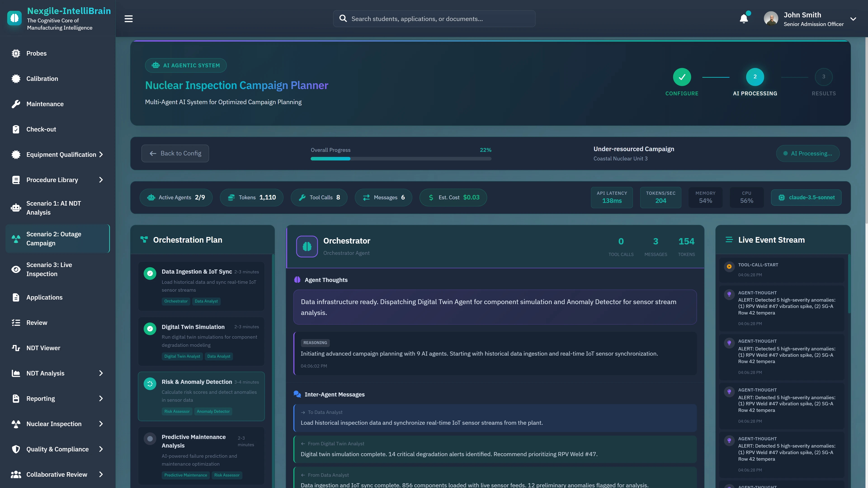Click the Live Event Stream panel icon
Viewport: 868px width, 488px height.
click(x=729, y=239)
